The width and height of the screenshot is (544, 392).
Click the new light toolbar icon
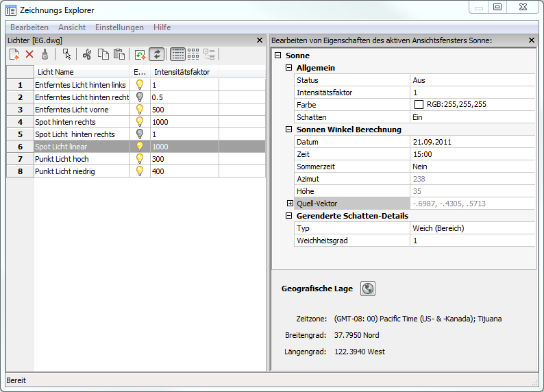(14, 54)
